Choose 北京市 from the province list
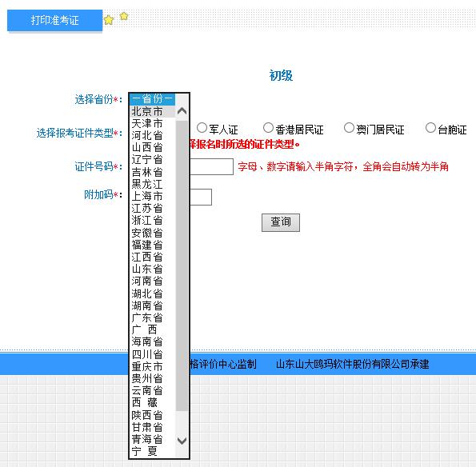This screenshot has width=476, height=467. click(x=153, y=111)
